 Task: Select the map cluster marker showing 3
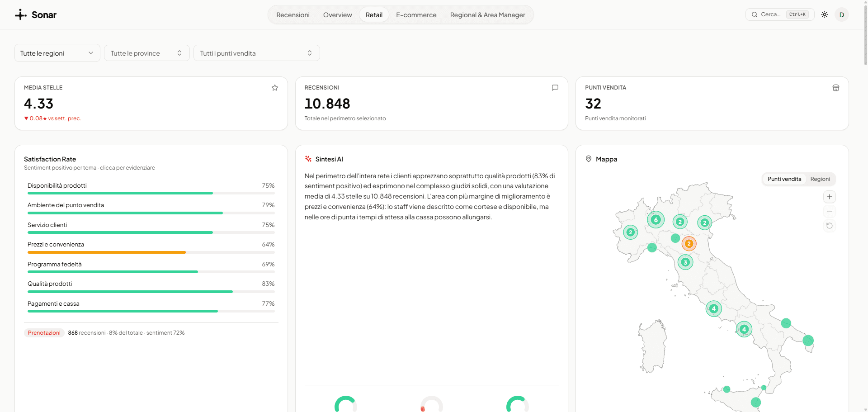685,262
